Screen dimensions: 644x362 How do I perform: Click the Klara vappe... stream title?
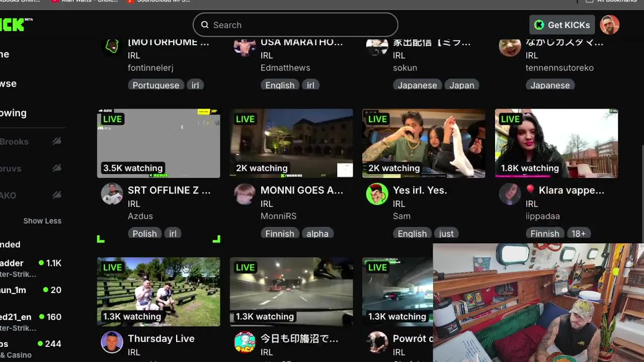[565, 191]
